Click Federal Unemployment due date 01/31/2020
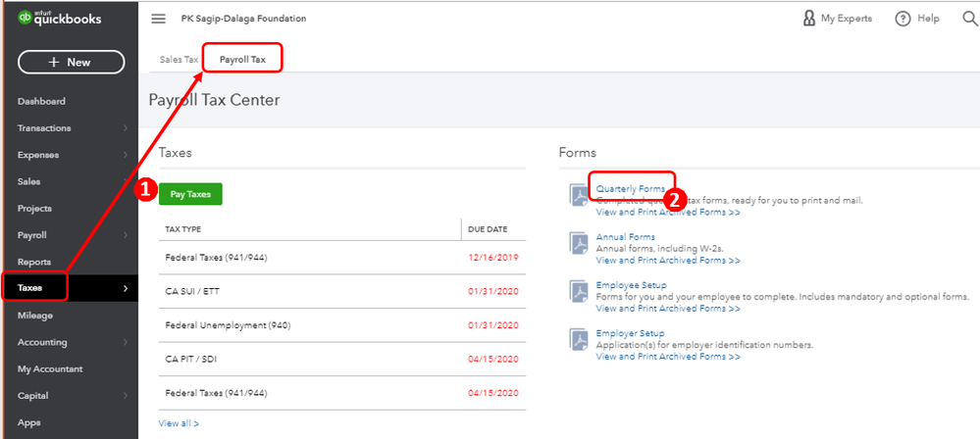The height and width of the screenshot is (439, 980). [x=493, y=325]
